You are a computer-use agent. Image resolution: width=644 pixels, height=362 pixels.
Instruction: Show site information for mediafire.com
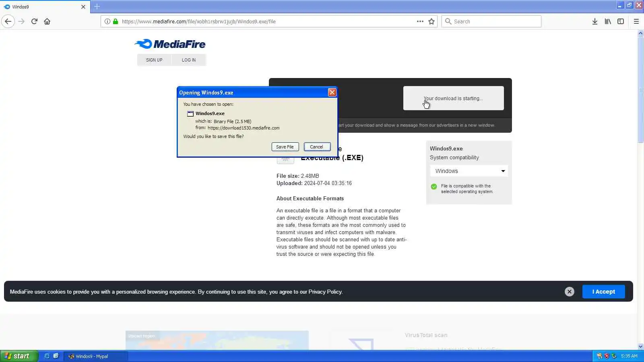point(107,21)
